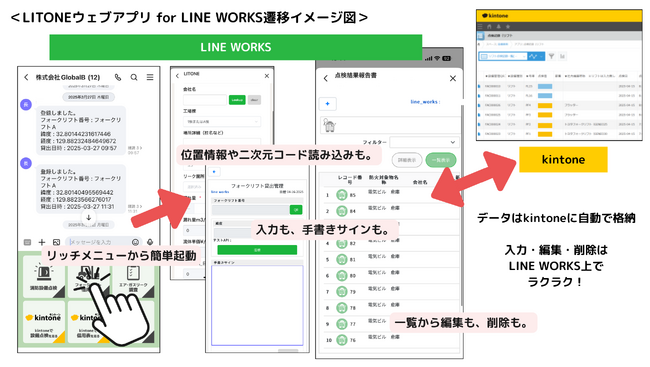650x367 pixels.
Task: Click the kintone filter funnel icon
Action: [x=551, y=56]
